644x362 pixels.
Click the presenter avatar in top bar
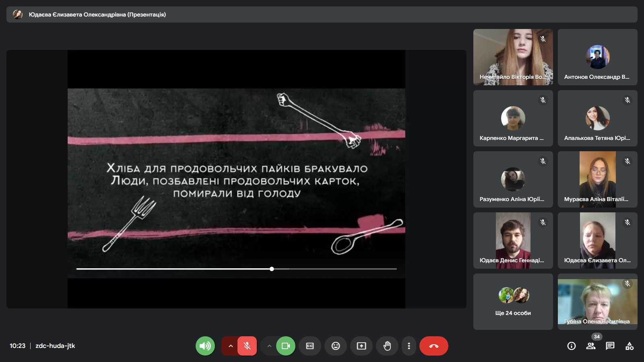pyautogui.click(x=18, y=14)
